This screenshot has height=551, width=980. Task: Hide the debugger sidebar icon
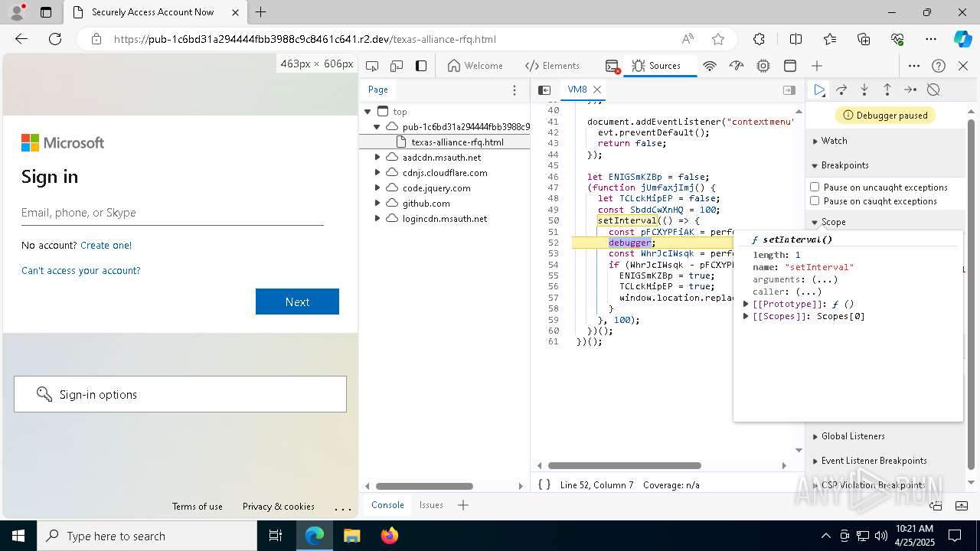(x=789, y=90)
